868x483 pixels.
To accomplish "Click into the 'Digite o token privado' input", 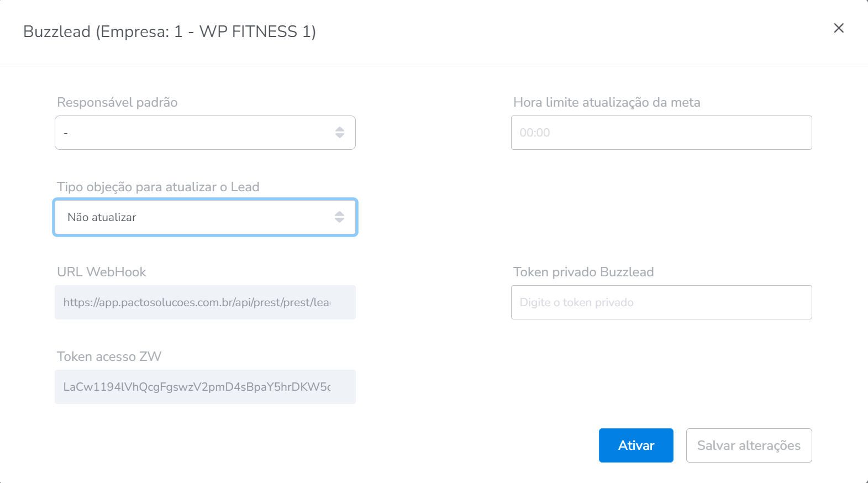I will click(661, 302).
